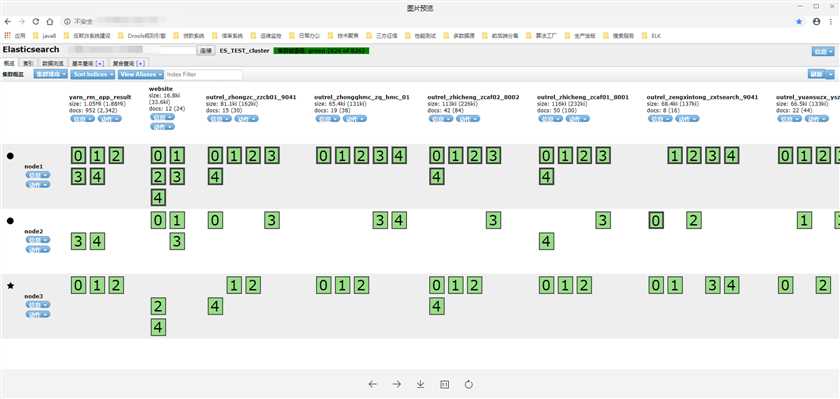Viewport: 840px width, 399px height.
Task: Open the javaS bookmark folder
Action: pyautogui.click(x=44, y=36)
